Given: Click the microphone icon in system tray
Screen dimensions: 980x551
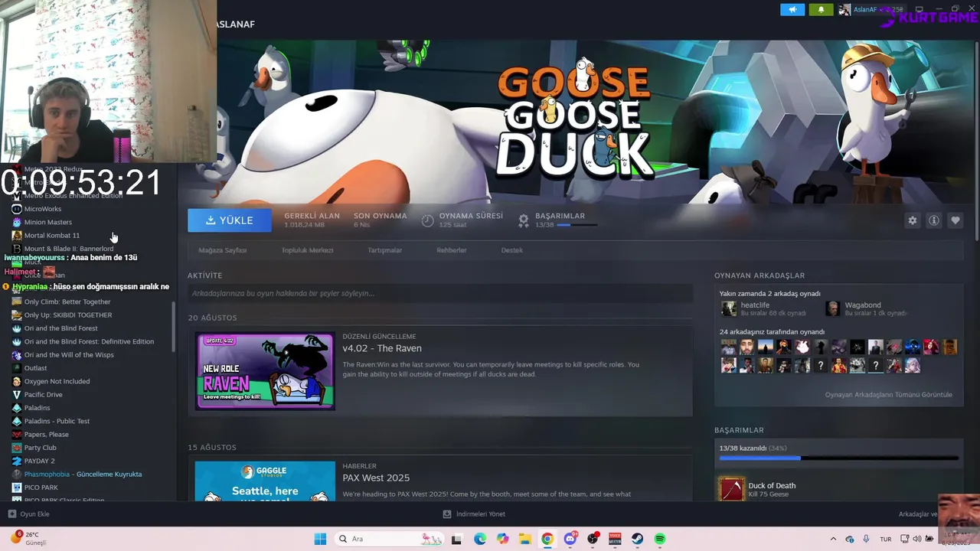Looking at the screenshot, I should click(866, 539).
